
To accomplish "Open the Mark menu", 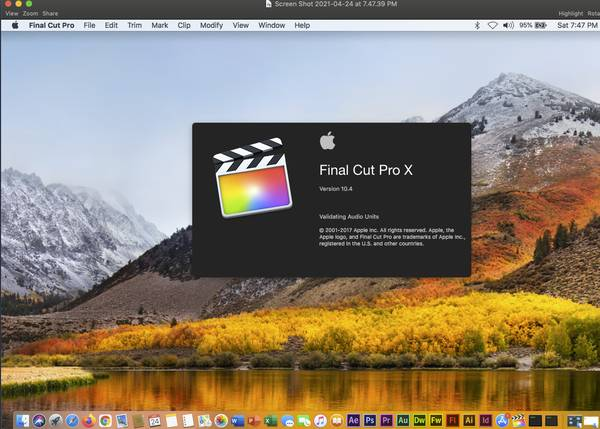I will click(160, 25).
